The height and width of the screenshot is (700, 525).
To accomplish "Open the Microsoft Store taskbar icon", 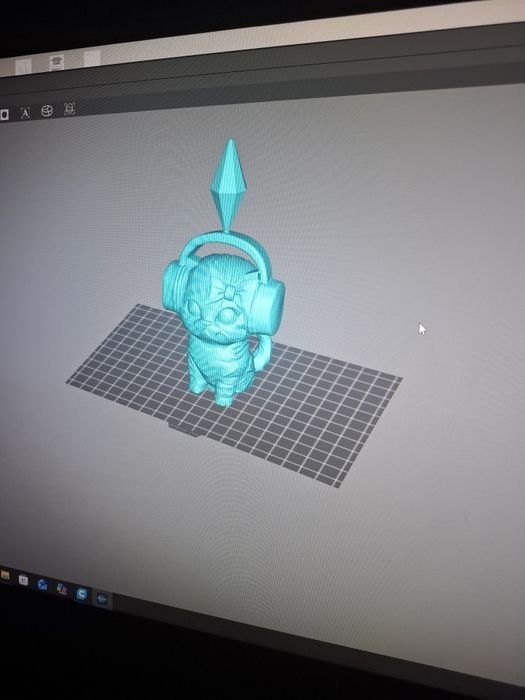I will (23, 580).
